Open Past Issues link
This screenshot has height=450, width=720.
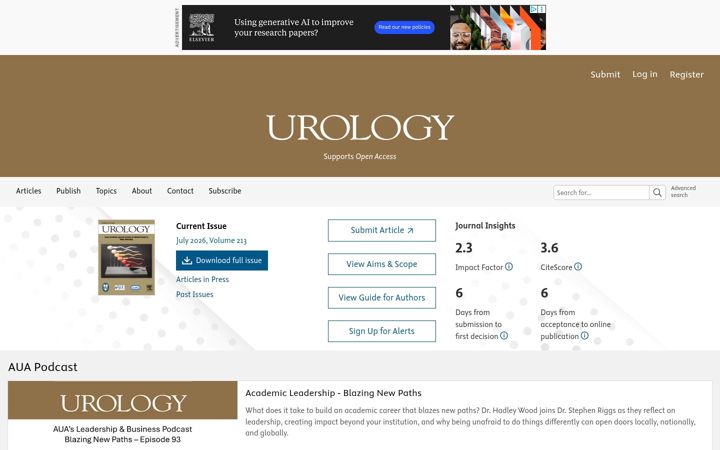point(195,294)
